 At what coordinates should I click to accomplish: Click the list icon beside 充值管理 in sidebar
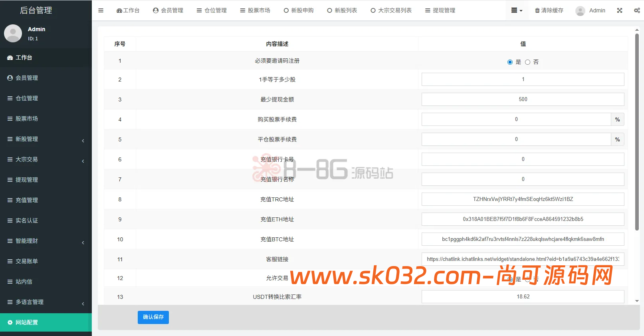(x=10, y=200)
